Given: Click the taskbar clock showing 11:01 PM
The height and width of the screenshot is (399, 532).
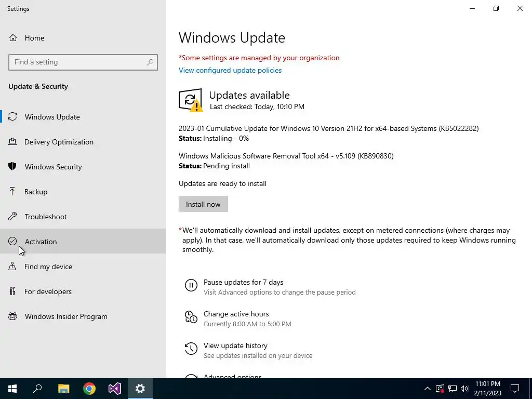Looking at the screenshot, I should pos(487,389).
